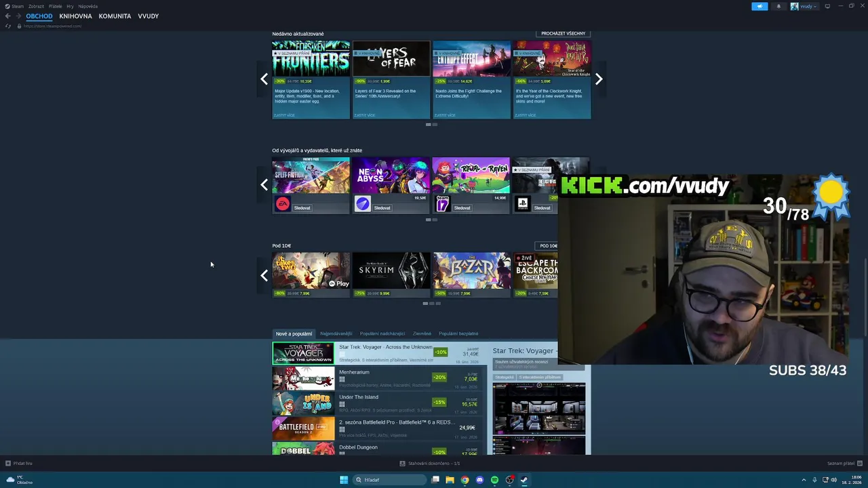Viewport: 868px width, 488px height.
Task: Open the Split Fiction game banner
Action: pos(311,176)
